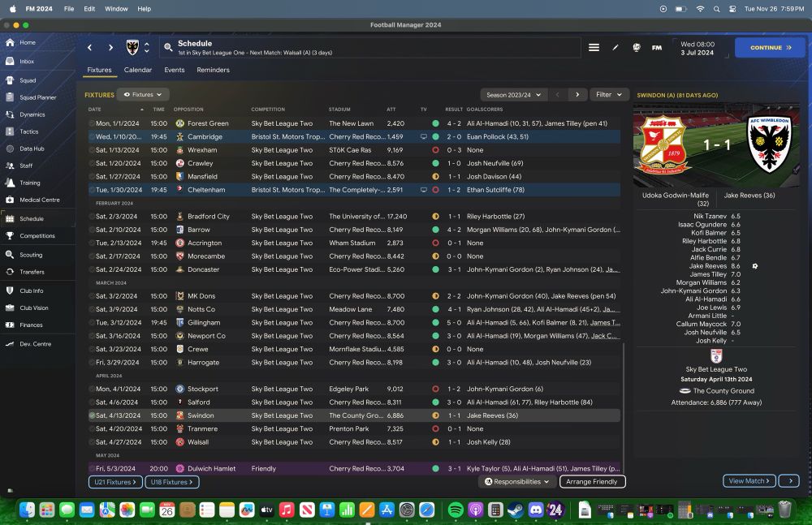
Task: Click the Continue button
Action: click(x=770, y=48)
